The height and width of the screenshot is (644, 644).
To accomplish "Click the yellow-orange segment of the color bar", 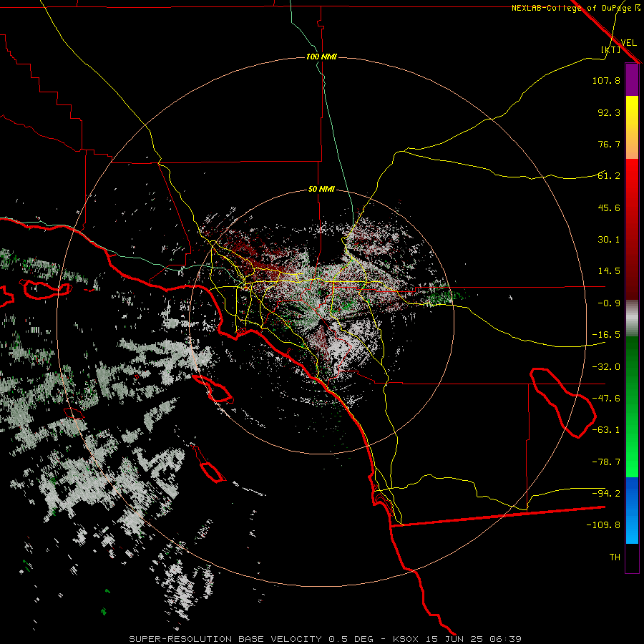I will (632, 127).
